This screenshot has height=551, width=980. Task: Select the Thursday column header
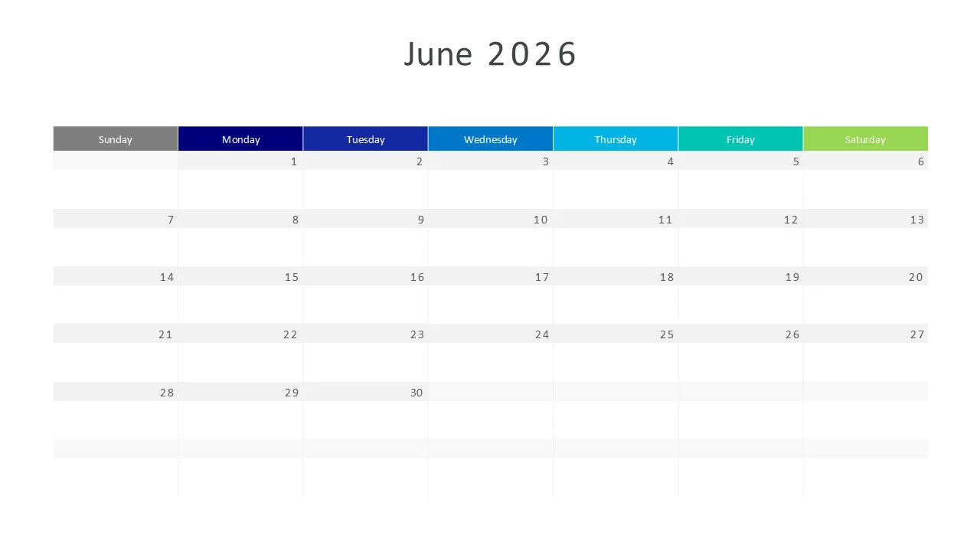coord(616,139)
